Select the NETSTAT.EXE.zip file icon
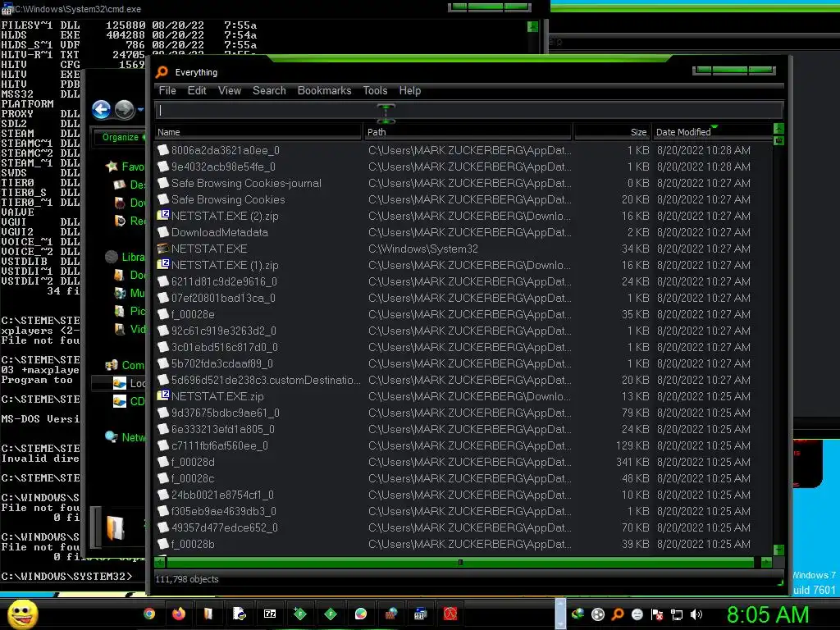 pos(163,396)
